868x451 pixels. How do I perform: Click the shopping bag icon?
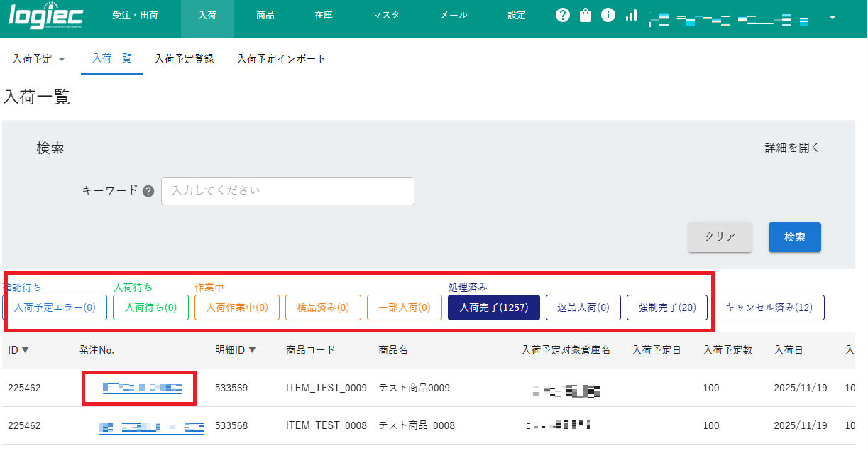pyautogui.click(x=585, y=14)
